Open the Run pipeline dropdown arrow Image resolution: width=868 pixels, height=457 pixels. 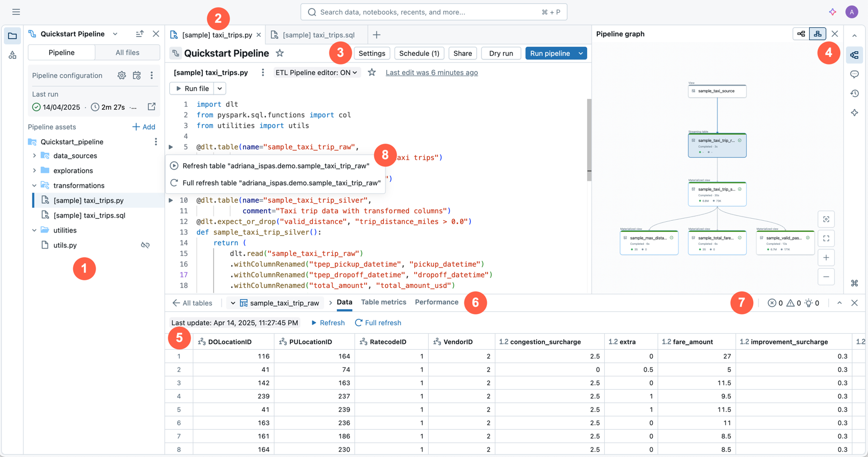(581, 53)
